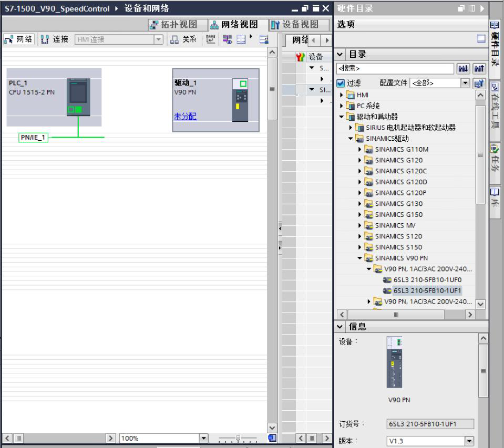Select the SINAMICS MV catalog row
Screen dimensions: 504x448
(x=395, y=225)
